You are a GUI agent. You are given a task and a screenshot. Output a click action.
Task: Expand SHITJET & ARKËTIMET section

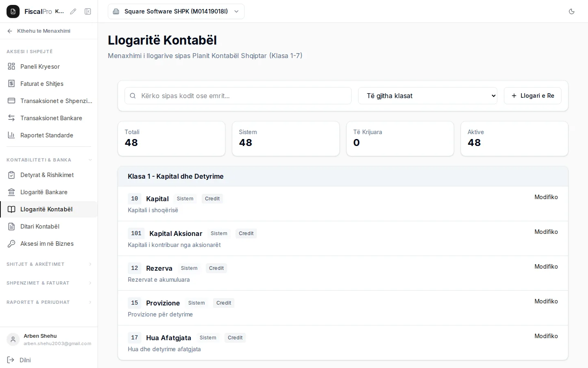[x=49, y=264]
